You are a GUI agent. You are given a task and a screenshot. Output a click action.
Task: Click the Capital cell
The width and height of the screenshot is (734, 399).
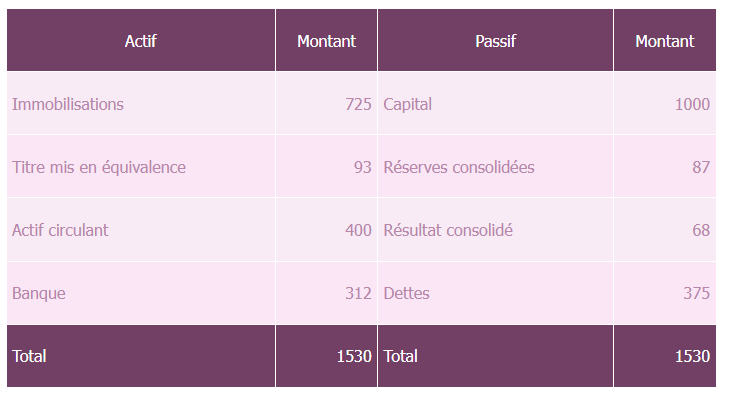click(x=495, y=103)
